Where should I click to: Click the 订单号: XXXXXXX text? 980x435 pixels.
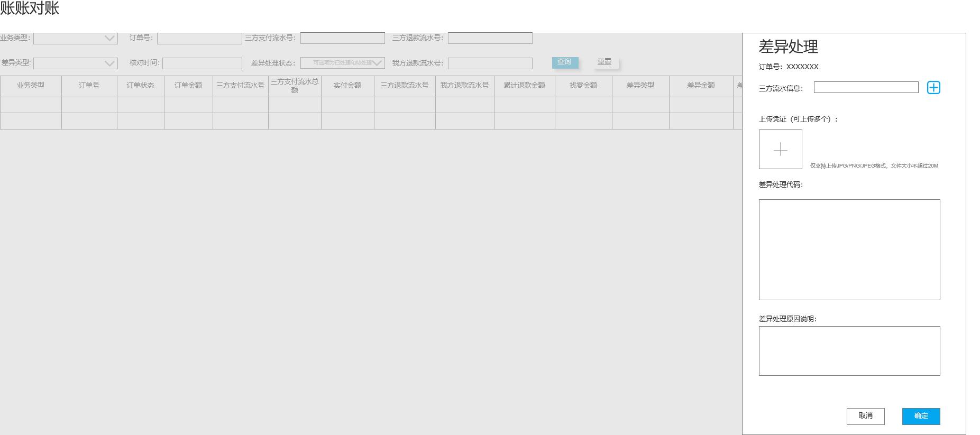789,67
